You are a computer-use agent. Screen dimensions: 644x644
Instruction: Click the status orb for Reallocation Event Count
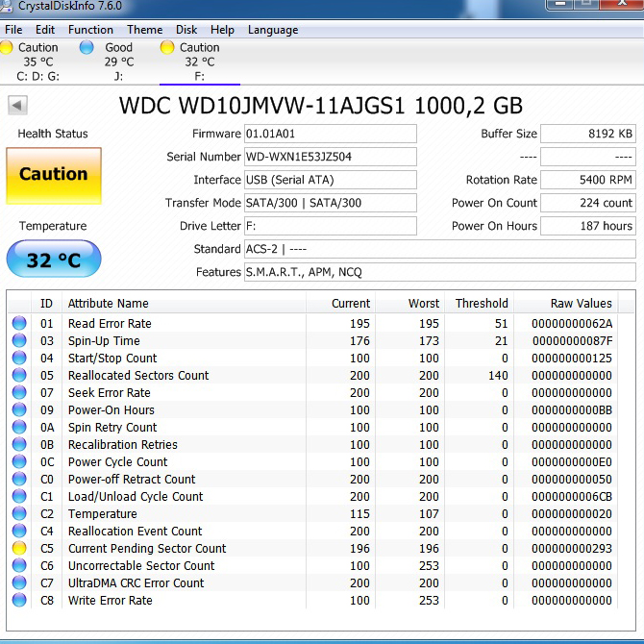click(19, 531)
